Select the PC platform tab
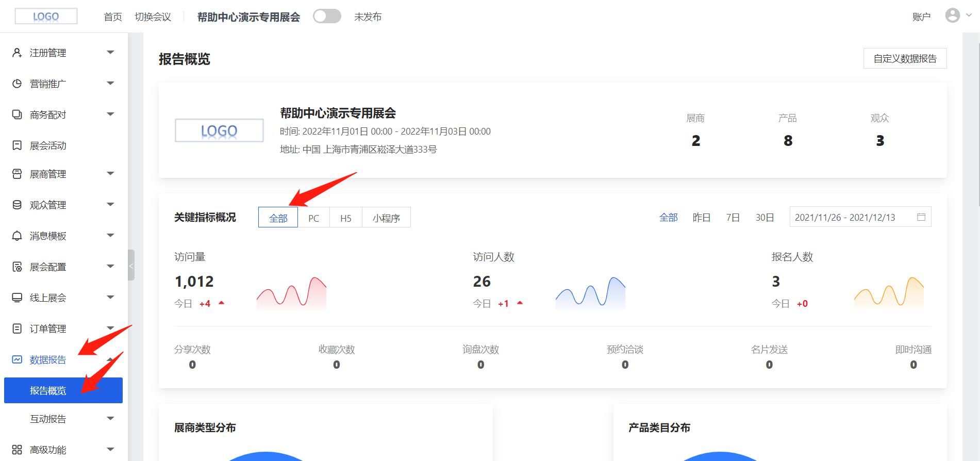The width and height of the screenshot is (980, 461). 313,218
